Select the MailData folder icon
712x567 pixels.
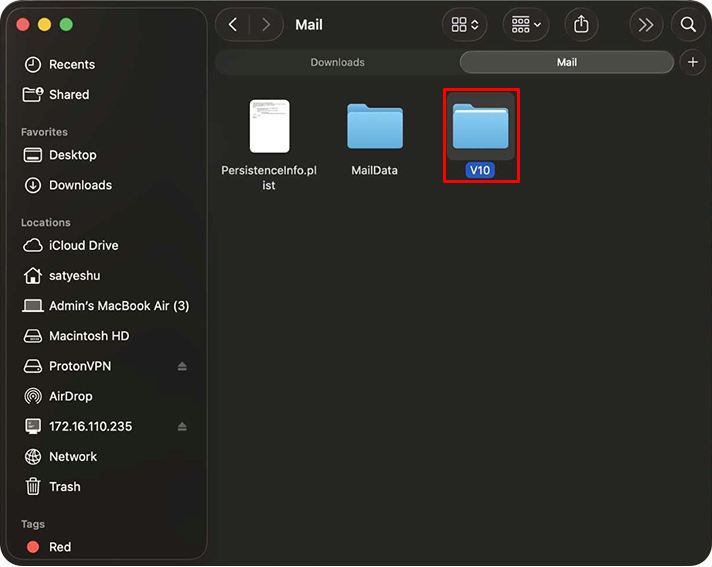pyautogui.click(x=375, y=126)
